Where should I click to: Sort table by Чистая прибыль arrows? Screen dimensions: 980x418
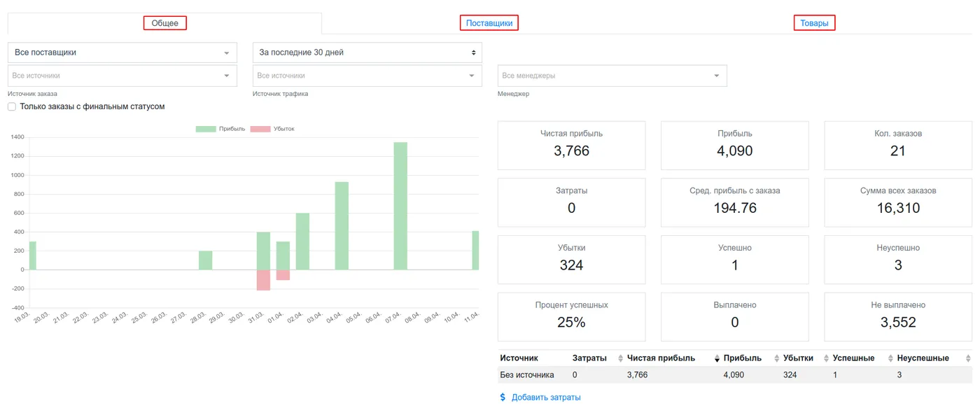pyautogui.click(x=717, y=358)
